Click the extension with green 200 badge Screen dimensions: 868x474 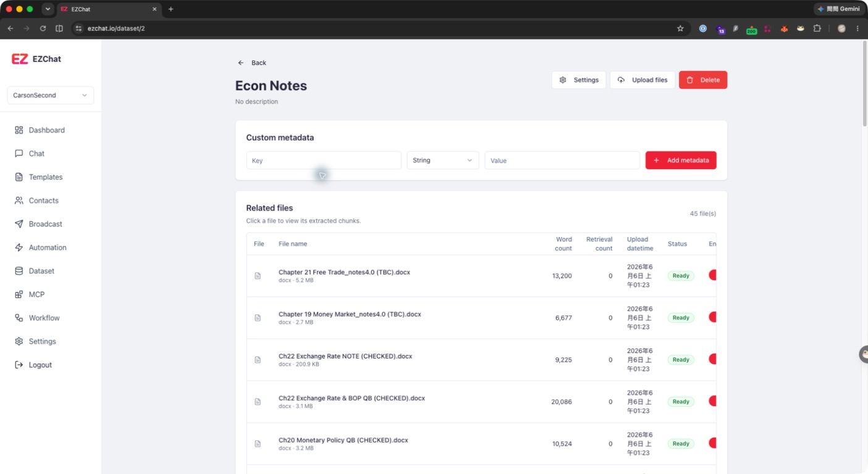(751, 30)
